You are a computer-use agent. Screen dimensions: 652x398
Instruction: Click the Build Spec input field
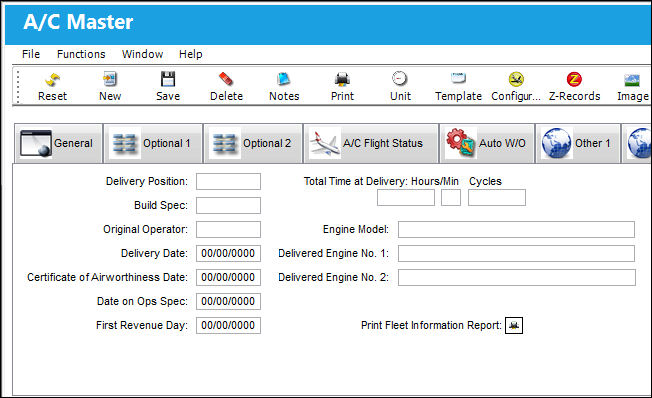pyautogui.click(x=228, y=205)
